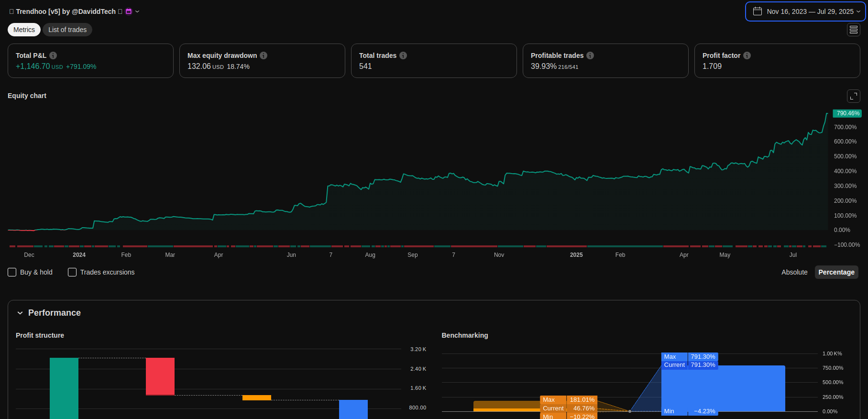Click the stacked rows layout icon
The width and height of the screenshot is (868, 419).
(853, 30)
